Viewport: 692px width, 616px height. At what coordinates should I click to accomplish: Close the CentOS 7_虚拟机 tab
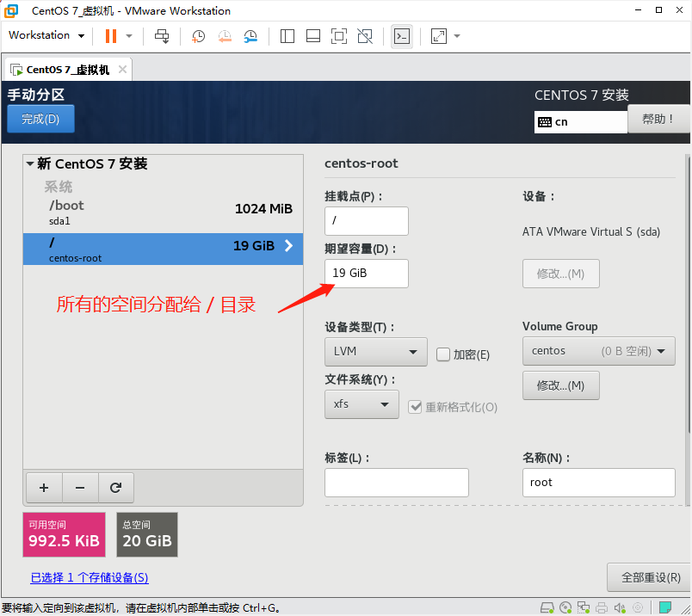point(123,70)
